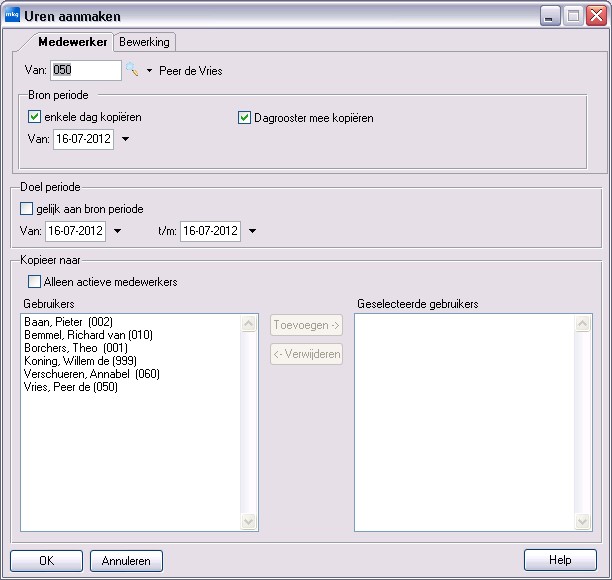Expand dropdown arrow next to Peer de Vries

(149, 71)
